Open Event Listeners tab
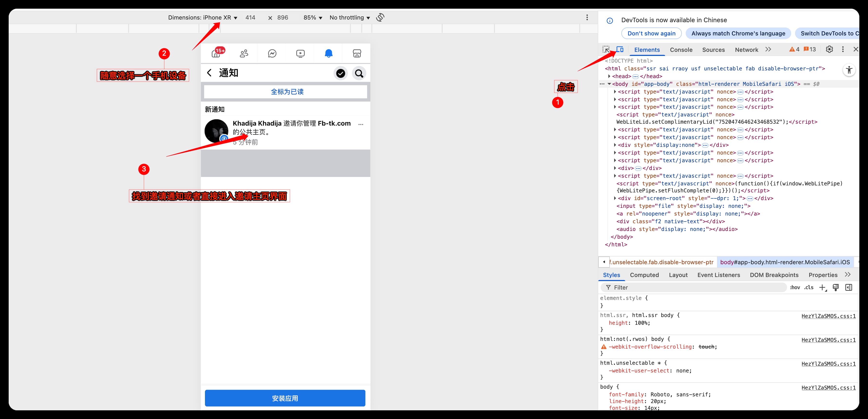Image resolution: width=868 pixels, height=419 pixels. click(719, 275)
